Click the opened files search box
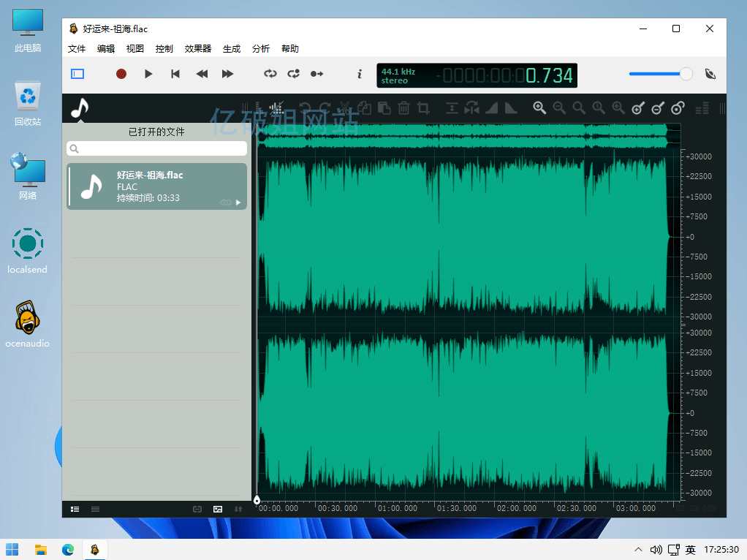747x560 pixels. click(x=156, y=148)
